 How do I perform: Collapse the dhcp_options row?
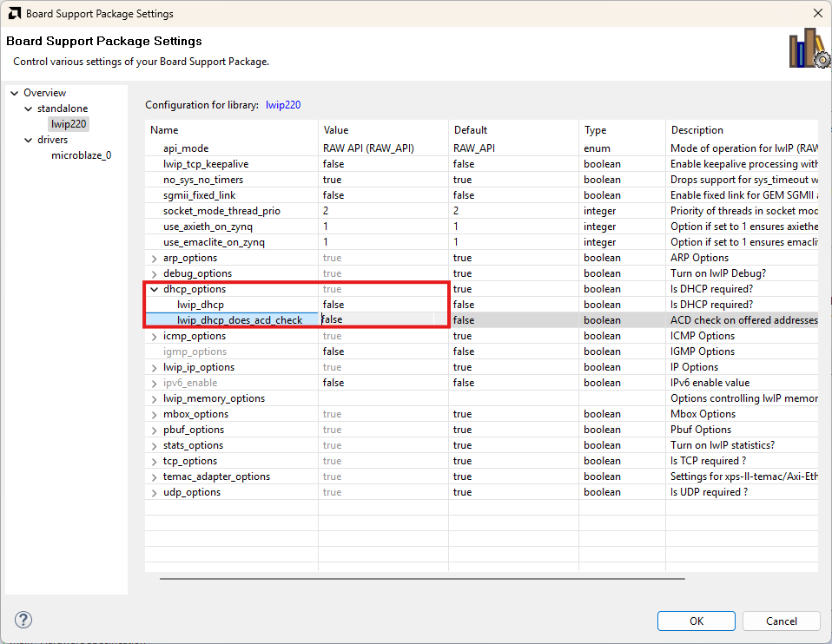click(x=155, y=289)
